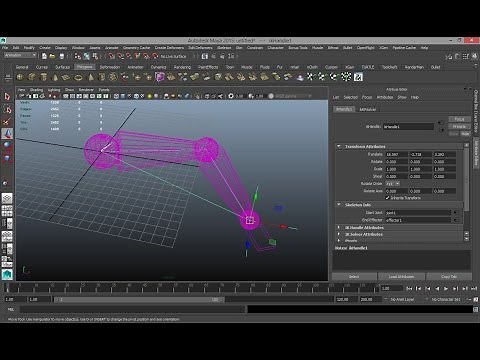Viewport: 480px width, 360px height.
Task: Expand the IK Solver Attributes section
Action: pos(339,234)
